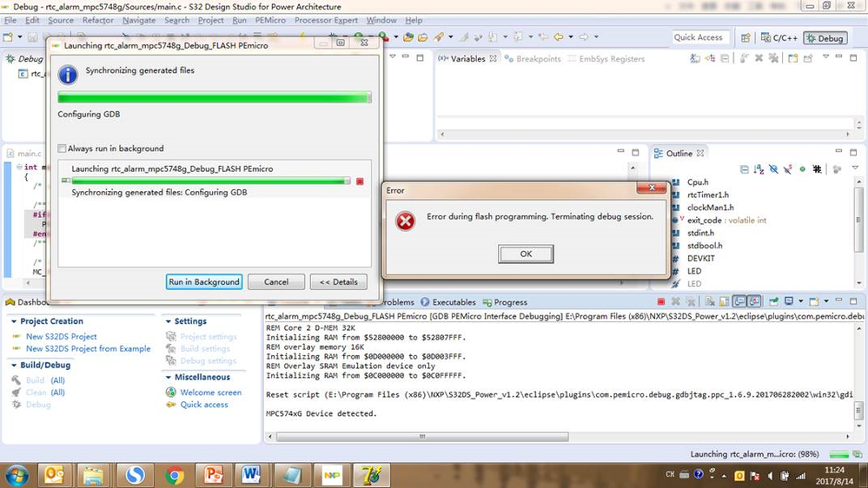Open the Display Selected Console dropdown arrow

pyautogui.click(x=801, y=301)
